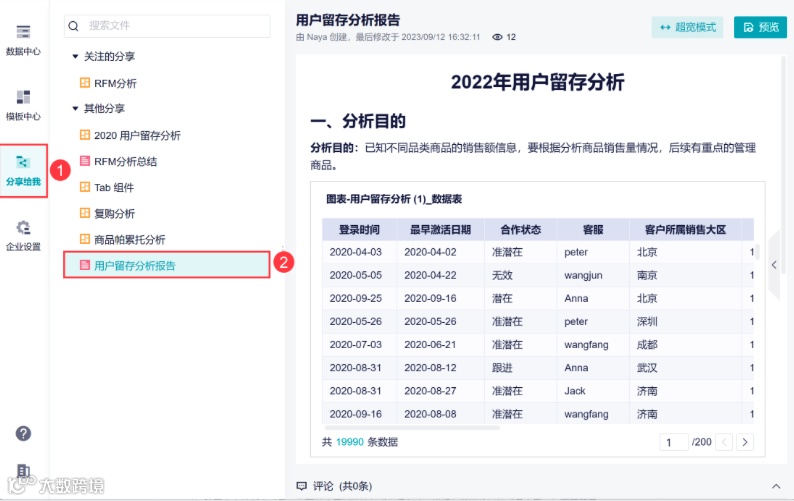The width and height of the screenshot is (794, 501).
Task: Click the table horizontal scrollbar
Action: pos(411,428)
